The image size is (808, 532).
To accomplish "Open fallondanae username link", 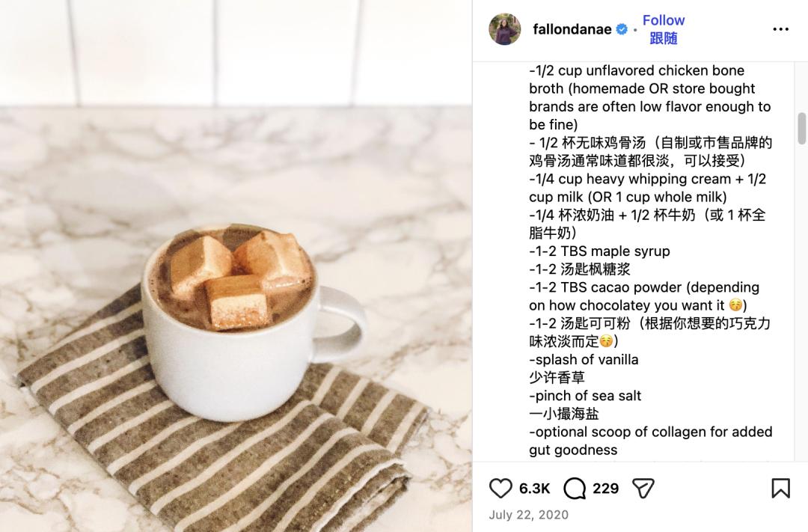I will pos(572,29).
